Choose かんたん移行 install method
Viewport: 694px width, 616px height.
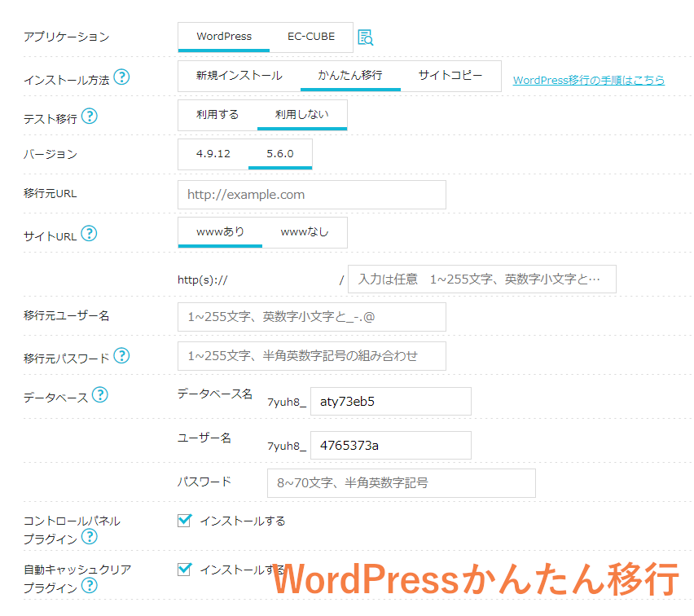(x=350, y=76)
